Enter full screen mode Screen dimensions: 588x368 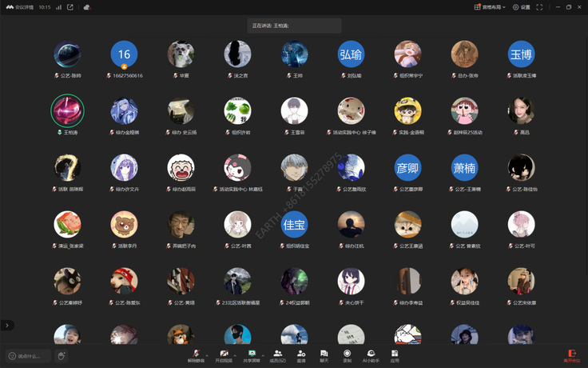tap(540, 7)
